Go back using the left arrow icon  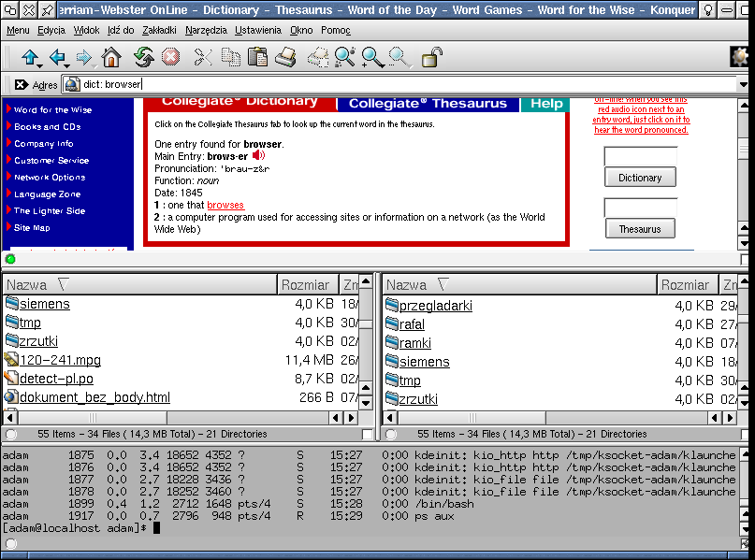pyautogui.click(x=57, y=58)
